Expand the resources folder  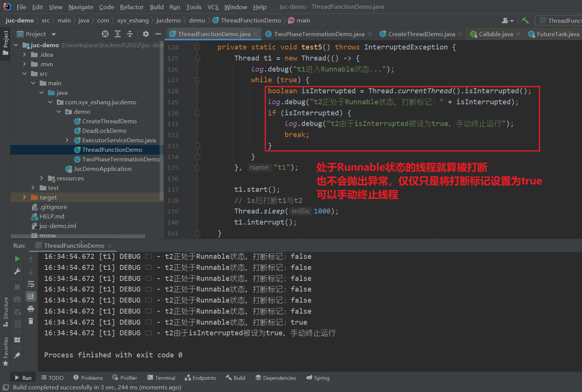(42, 178)
